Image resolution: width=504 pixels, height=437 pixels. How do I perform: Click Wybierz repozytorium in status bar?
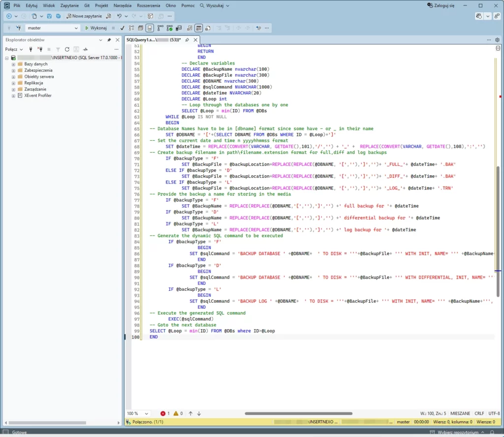[457, 433]
